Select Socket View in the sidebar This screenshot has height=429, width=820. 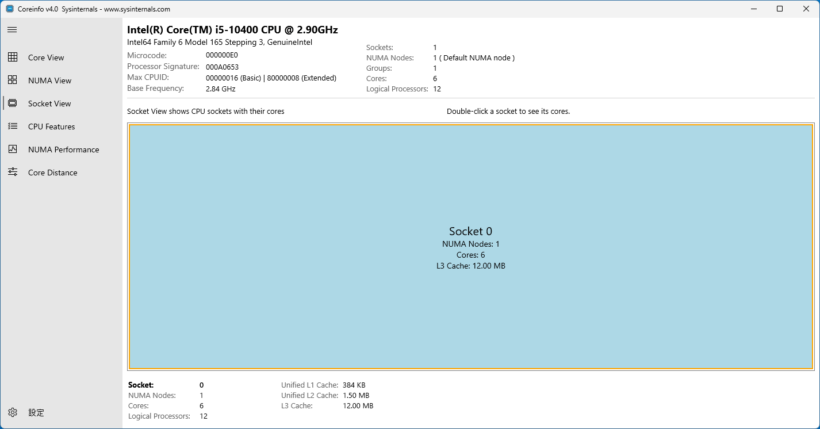coord(62,104)
